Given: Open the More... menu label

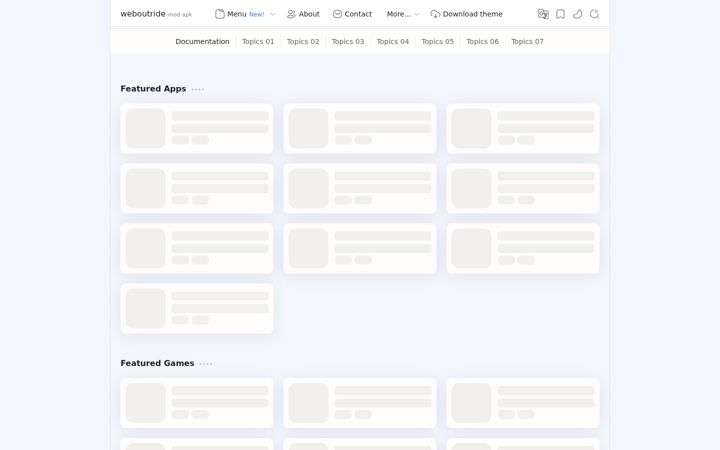Looking at the screenshot, I should click(x=399, y=14).
